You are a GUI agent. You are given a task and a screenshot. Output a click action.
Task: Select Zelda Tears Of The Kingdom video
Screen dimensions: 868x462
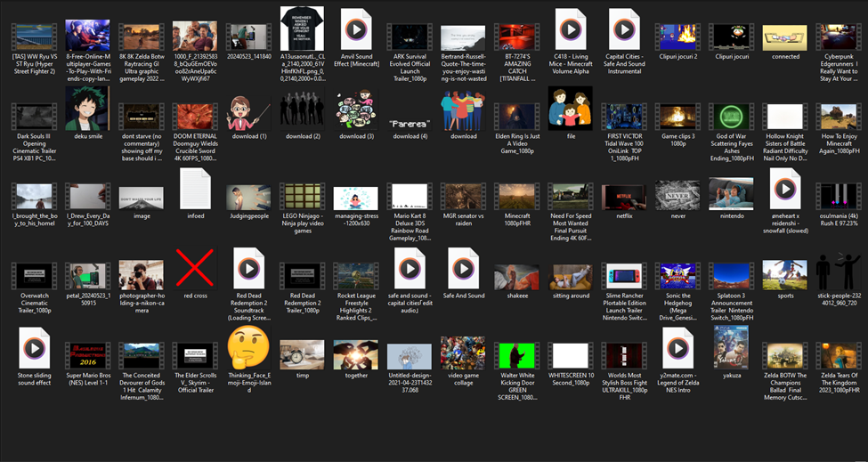pos(839,356)
